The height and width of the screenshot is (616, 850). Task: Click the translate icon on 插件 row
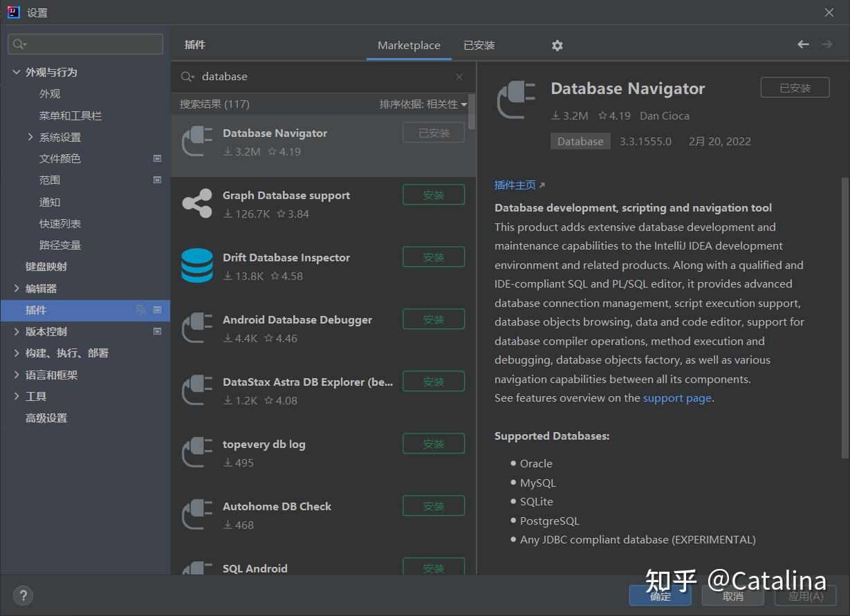click(x=140, y=310)
